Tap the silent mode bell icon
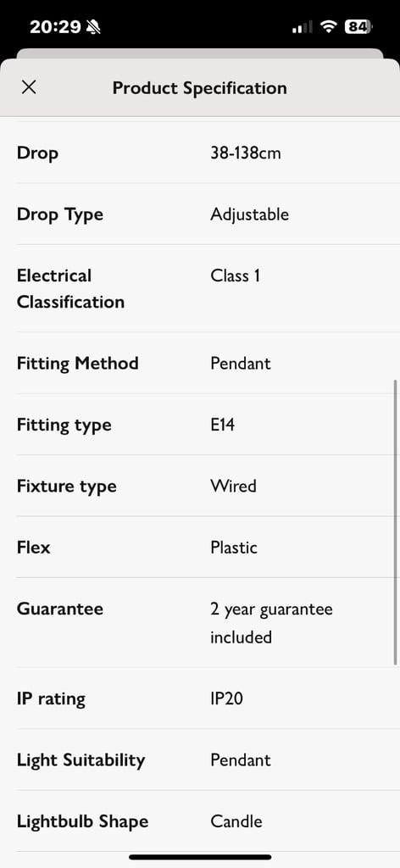 (x=93, y=26)
